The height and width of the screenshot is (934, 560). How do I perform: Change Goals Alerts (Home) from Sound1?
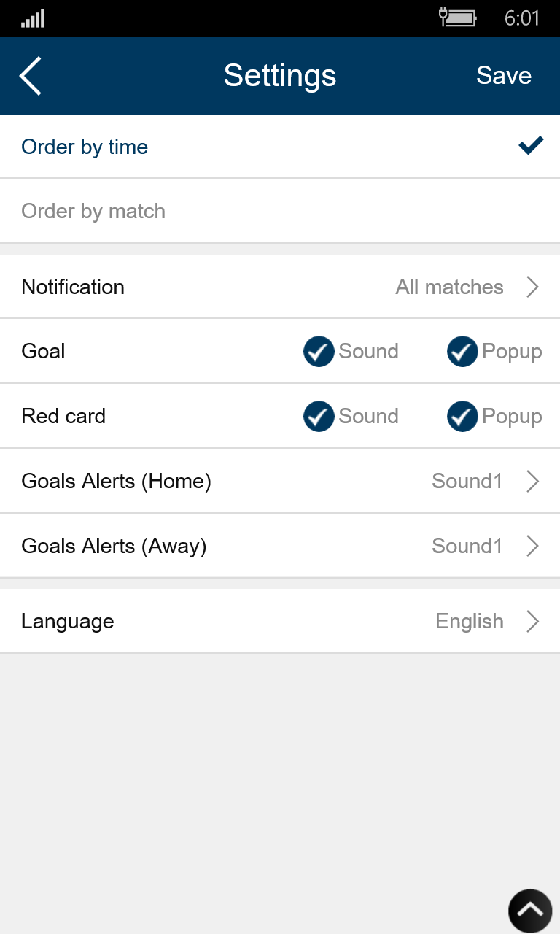(280, 481)
